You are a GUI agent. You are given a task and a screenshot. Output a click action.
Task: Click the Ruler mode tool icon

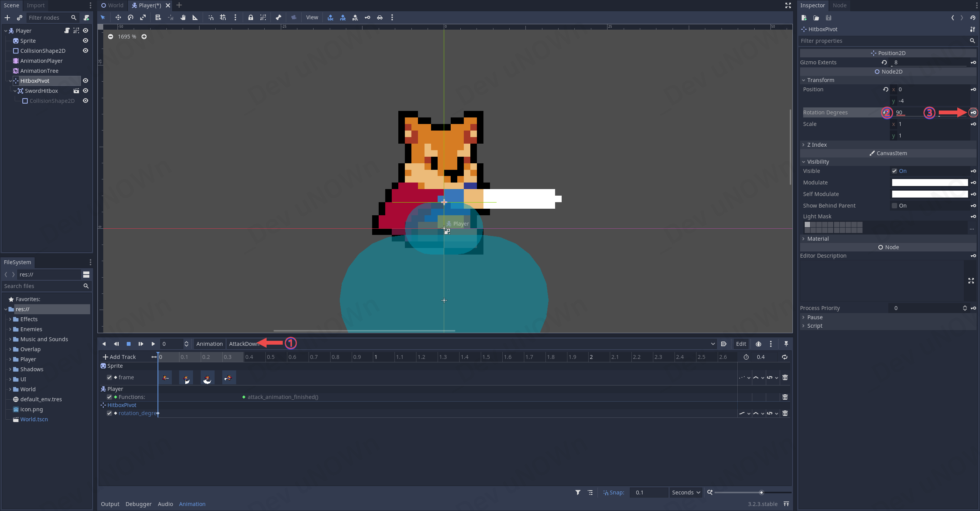click(x=195, y=17)
